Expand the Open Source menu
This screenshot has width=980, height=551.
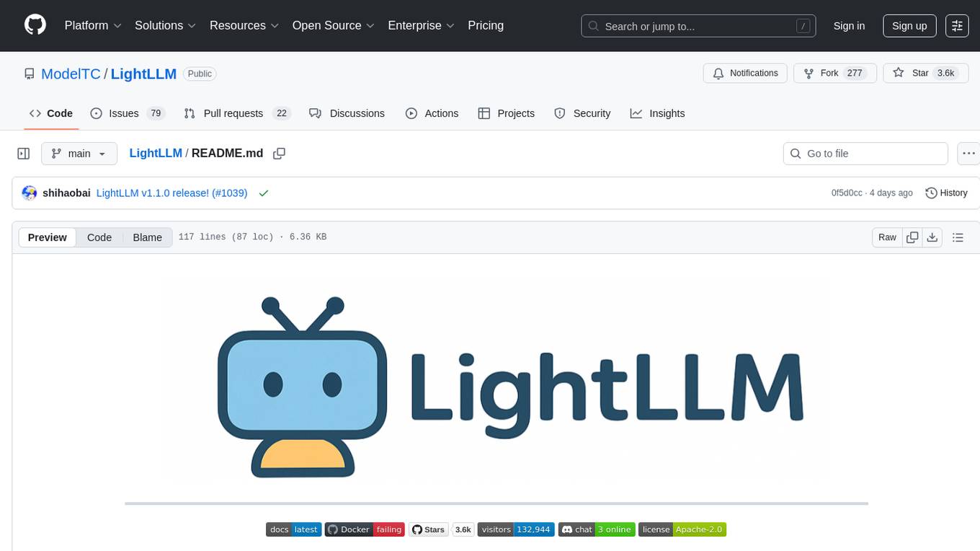[334, 25]
